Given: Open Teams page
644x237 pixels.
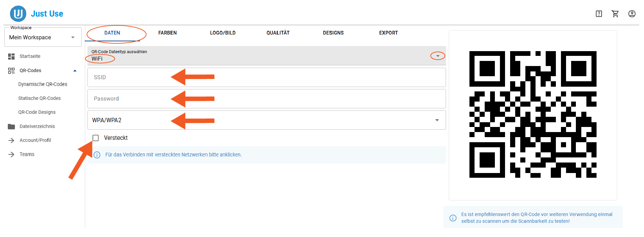Looking at the screenshot, I should click(x=27, y=154).
